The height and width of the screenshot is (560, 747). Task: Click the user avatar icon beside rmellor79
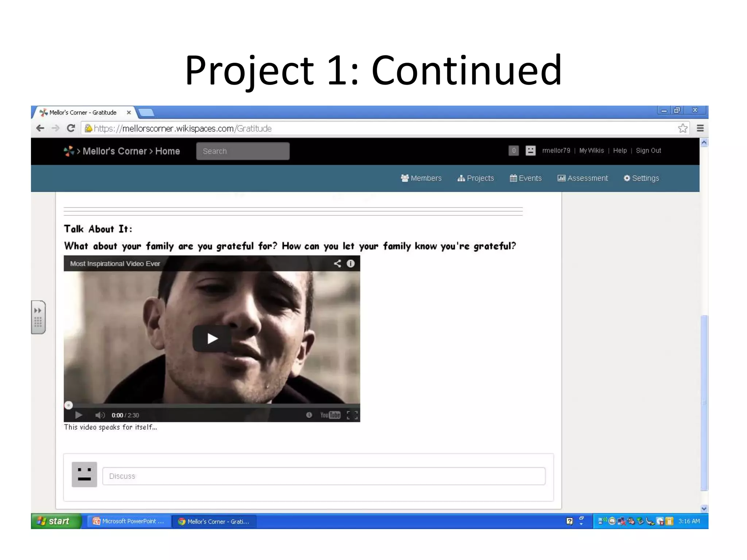(x=530, y=151)
